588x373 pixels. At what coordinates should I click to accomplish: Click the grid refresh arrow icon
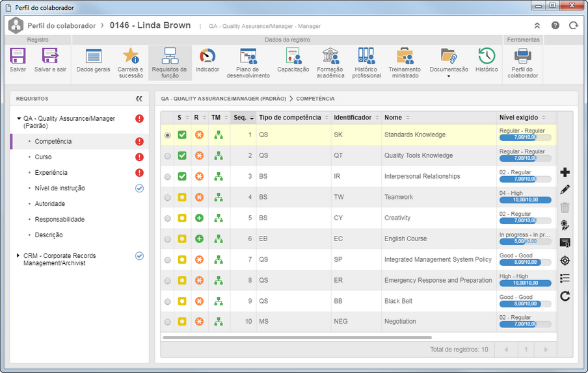pyautogui.click(x=565, y=296)
